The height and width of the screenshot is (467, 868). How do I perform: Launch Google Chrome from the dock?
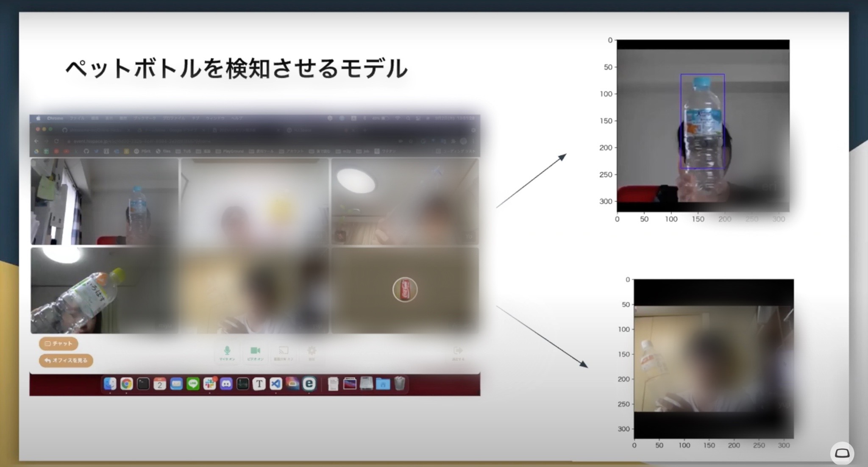(126, 384)
